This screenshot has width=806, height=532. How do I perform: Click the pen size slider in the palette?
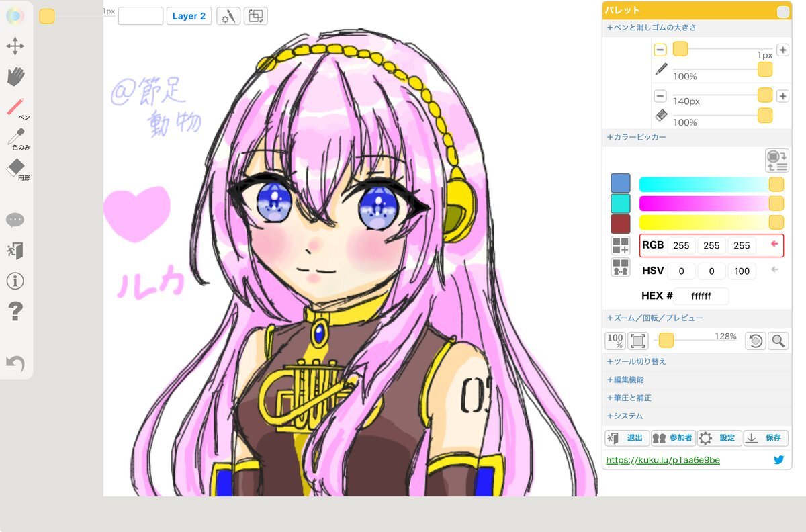pyautogui.click(x=722, y=49)
